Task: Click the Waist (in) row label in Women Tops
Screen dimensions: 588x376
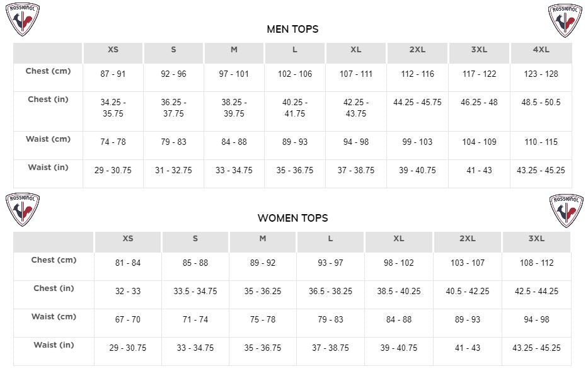Action: point(54,345)
